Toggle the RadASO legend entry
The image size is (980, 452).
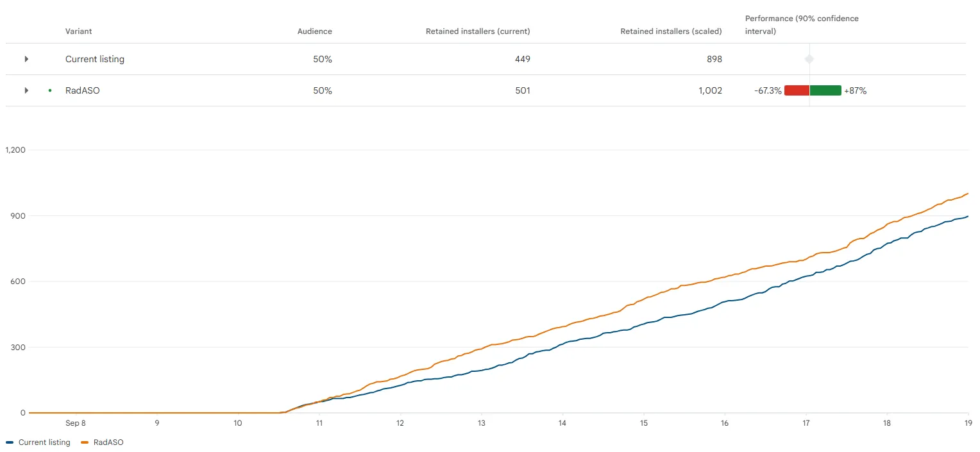[x=103, y=442]
